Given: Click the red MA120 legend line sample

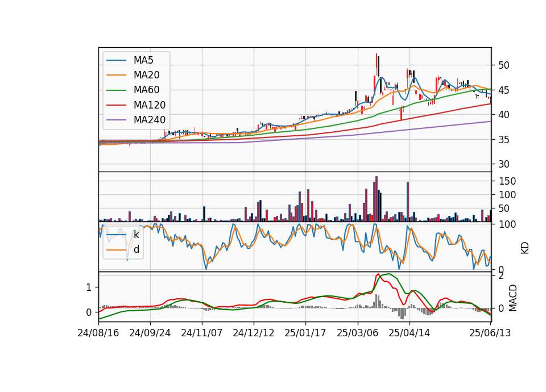Looking at the screenshot, I should pyautogui.click(x=116, y=105).
